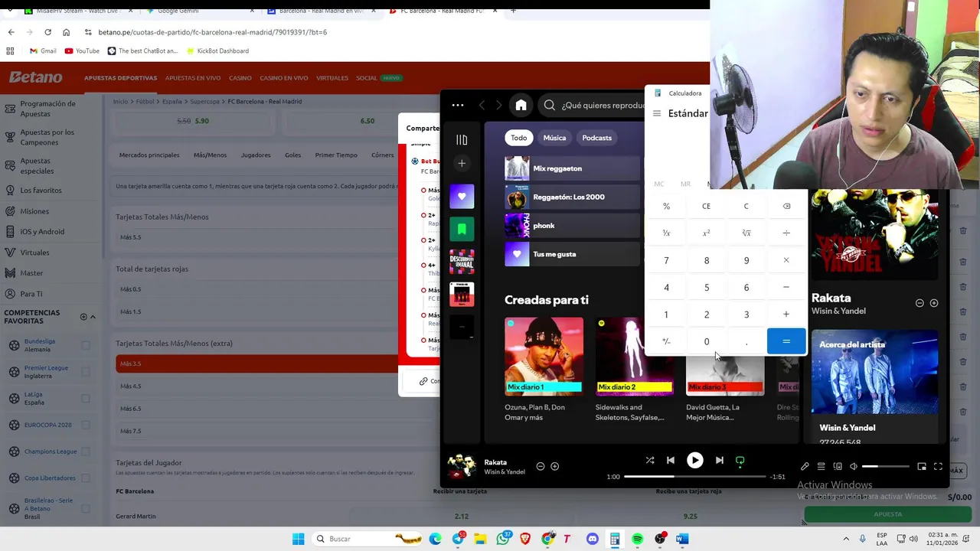
Task: Select Más 4.5 extra cards option
Action: click(256, 386)
